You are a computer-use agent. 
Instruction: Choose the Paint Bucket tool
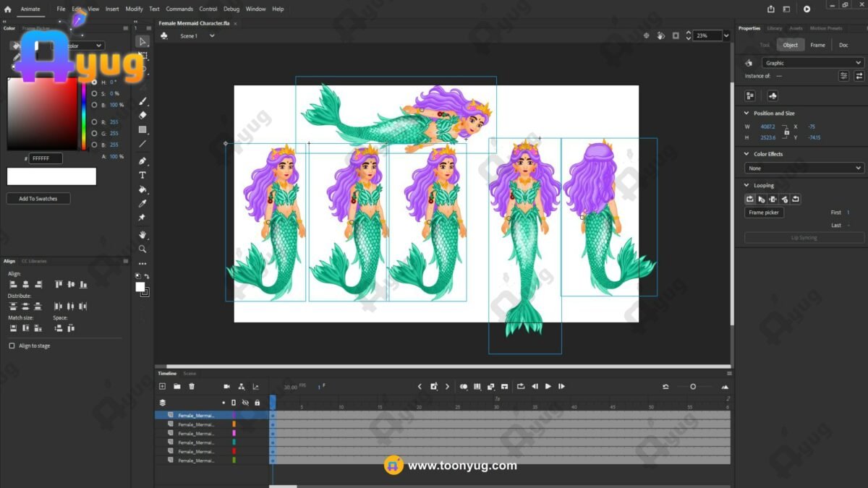tap(142, 189)
